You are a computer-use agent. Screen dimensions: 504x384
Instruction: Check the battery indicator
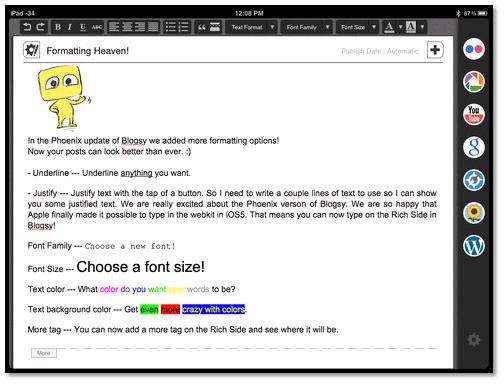point(483,13)
